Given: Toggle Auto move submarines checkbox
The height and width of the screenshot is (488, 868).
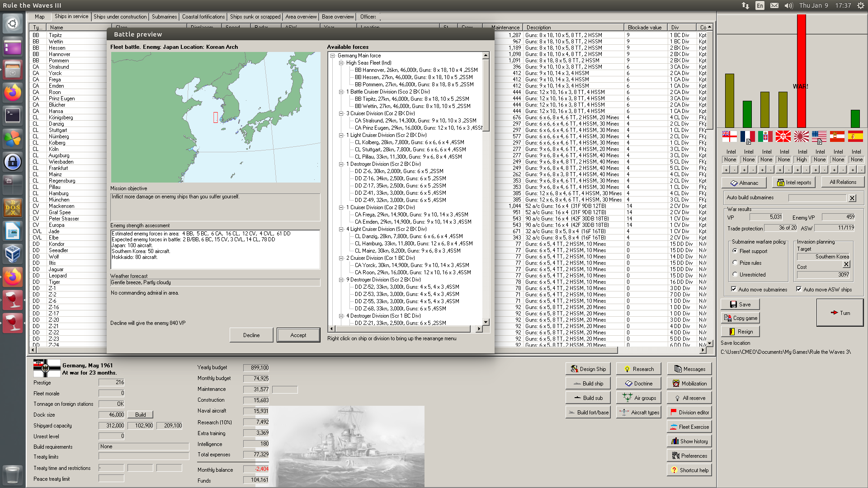Looking at the screenshot, I should tap(734, 289).
